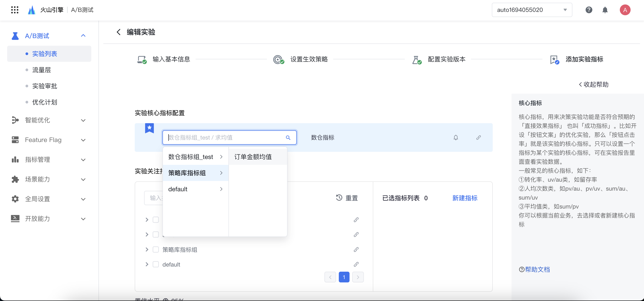
Task: Open the user avatar A menu
Action: 625,10
